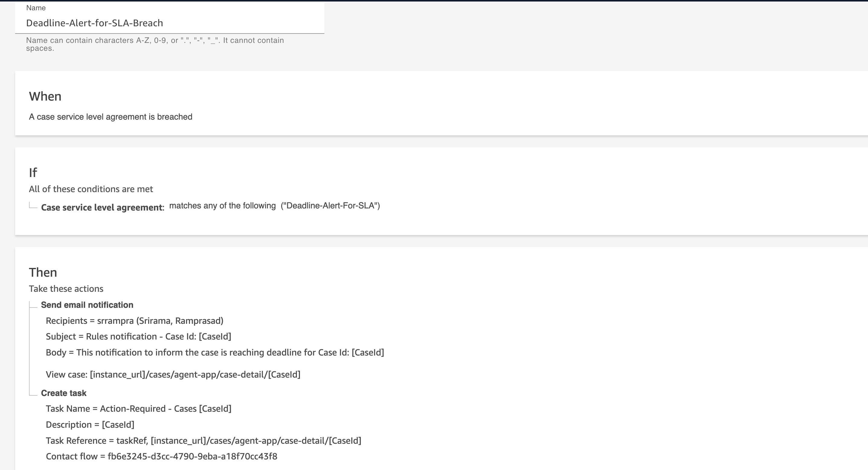
Task: Click the name character restrictions helper text
Action: 155,44
